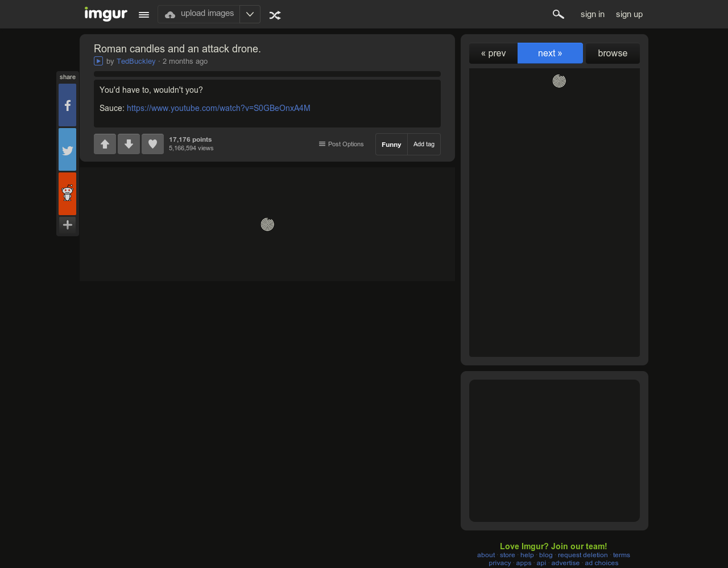This screenshot has height=568, width=728.
Task: Click Add tag button
Action: point(424,145)
